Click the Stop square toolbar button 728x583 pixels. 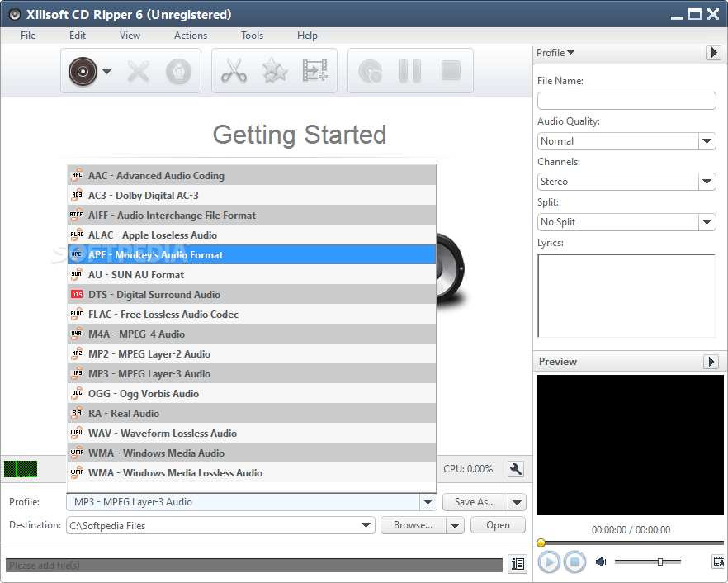point(451,71)
